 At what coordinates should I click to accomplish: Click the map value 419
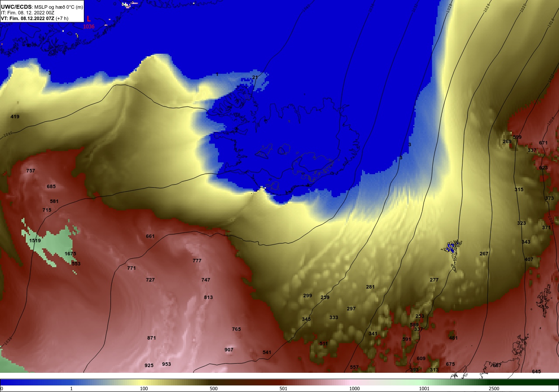coord(15,117)
